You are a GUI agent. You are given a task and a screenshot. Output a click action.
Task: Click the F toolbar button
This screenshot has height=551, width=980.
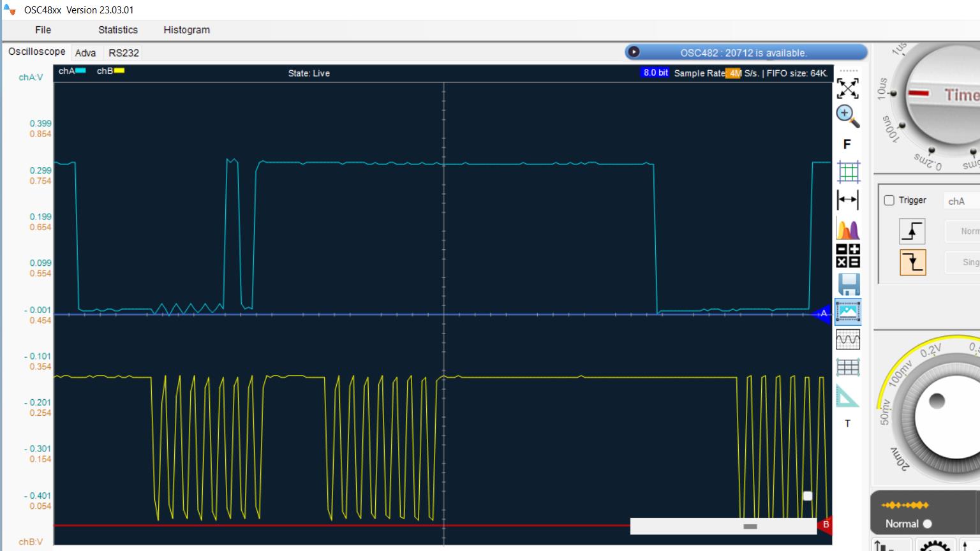coord(847,144)
